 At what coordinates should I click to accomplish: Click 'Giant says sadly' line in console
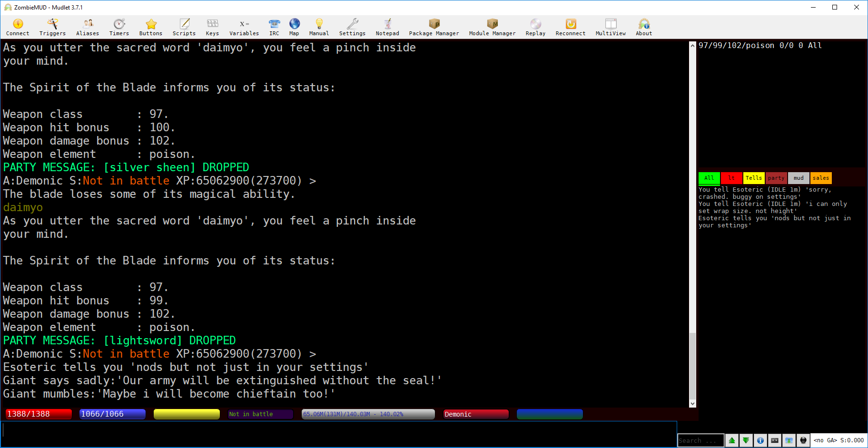[x=222, y=380]
